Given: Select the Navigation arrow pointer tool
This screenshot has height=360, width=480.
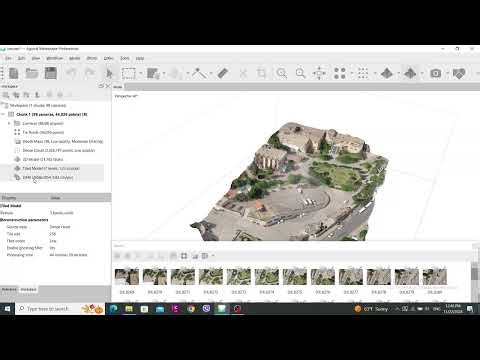Looking at the screenshot, I should [109, 73].
